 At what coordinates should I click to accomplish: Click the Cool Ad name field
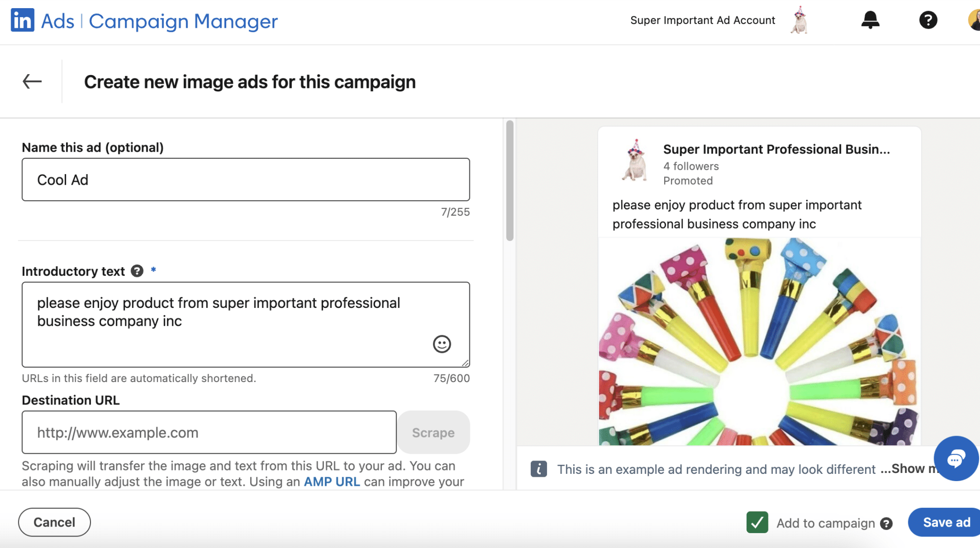[x=245, y=179]
